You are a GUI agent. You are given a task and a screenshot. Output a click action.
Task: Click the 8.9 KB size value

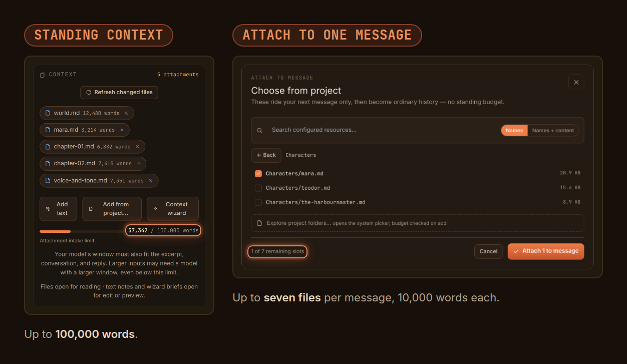pyautogui.click(x=571, y=202)
